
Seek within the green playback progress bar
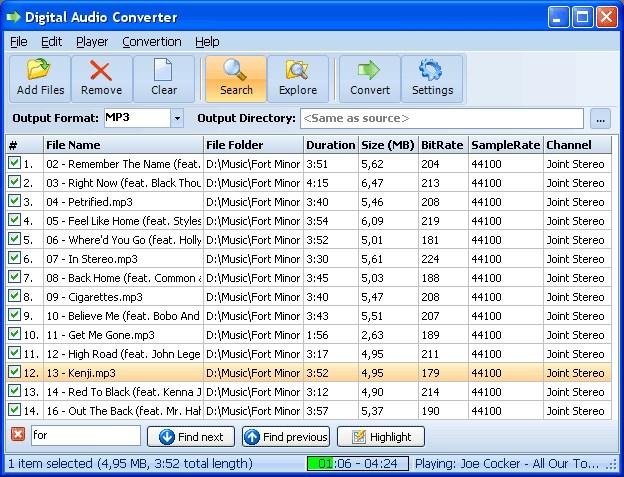pos(357,463)
